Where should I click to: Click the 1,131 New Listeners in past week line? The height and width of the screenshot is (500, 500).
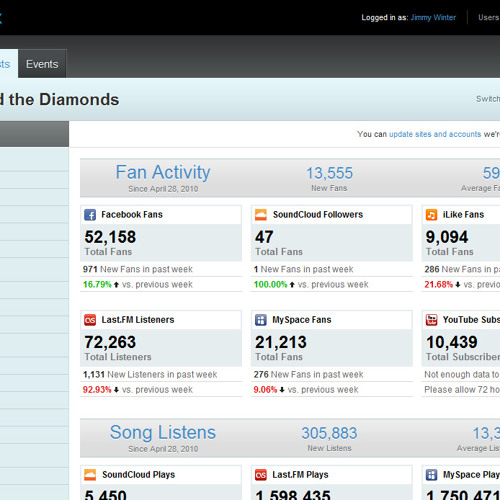pos(150,374)
